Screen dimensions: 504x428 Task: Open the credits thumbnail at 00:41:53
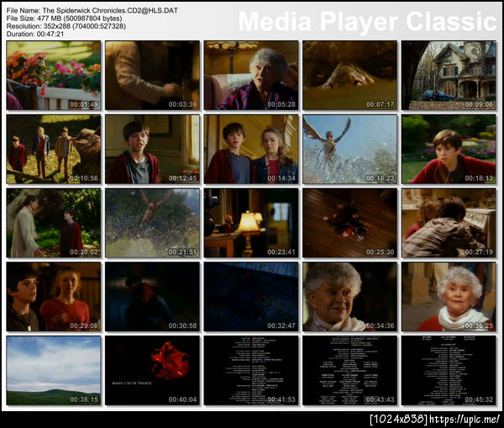251,370
